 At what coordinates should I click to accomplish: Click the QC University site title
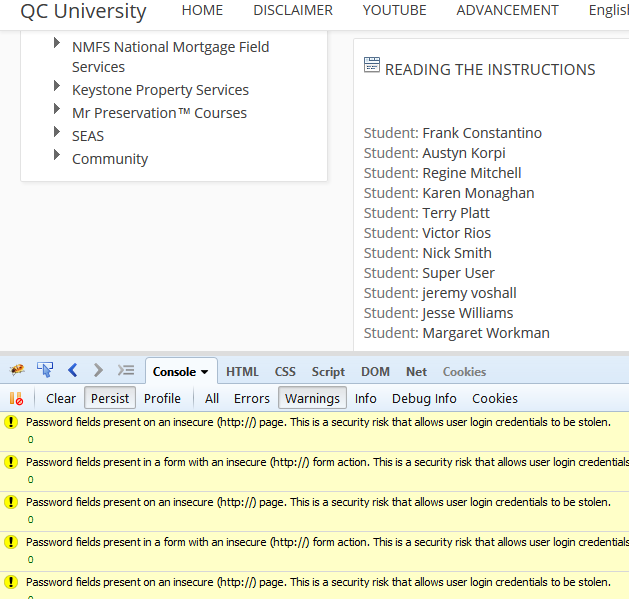coord(83,11)
